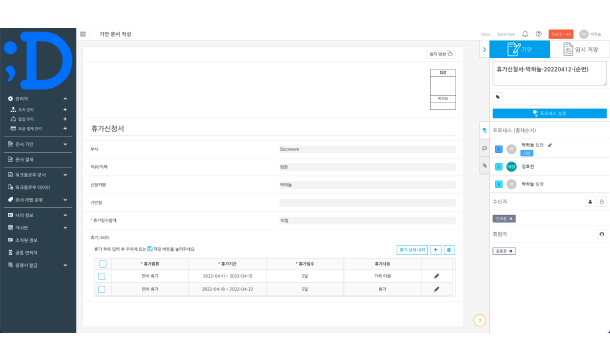Viewport: 610px width, 361px height.
Task: Collapse the right panel with the chevron arrow
Action: click(484, 49)
